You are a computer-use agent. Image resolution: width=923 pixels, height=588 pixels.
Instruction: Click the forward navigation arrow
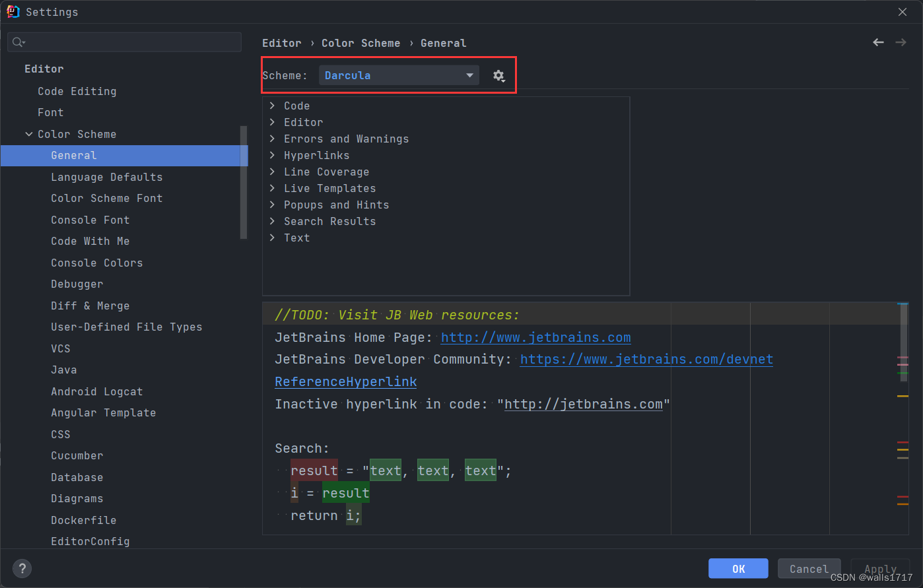click(x=901, y=42)
